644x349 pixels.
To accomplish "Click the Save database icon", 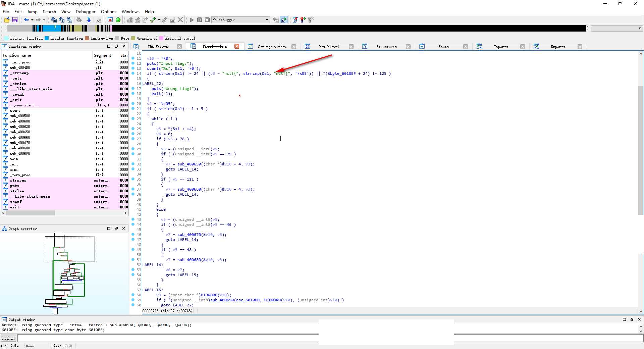I will pyautogui.click(x=15, y=20).
